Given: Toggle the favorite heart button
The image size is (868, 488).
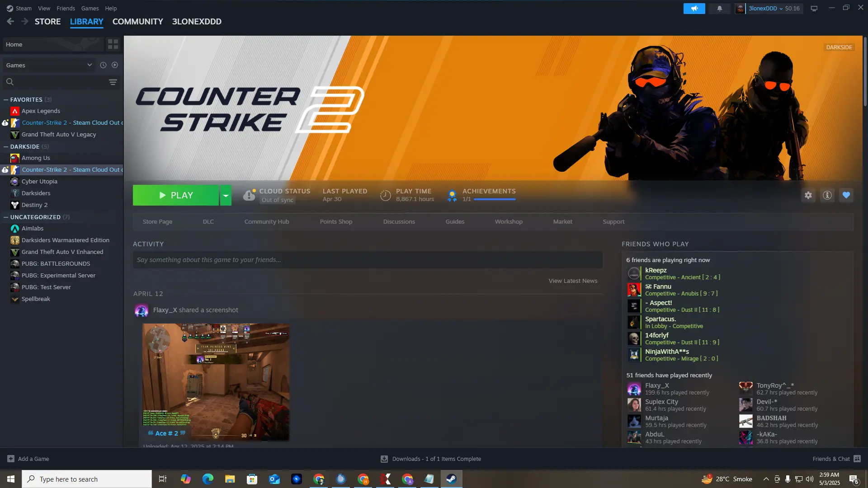Looking at the screenshot, I should tap(846, 195).
